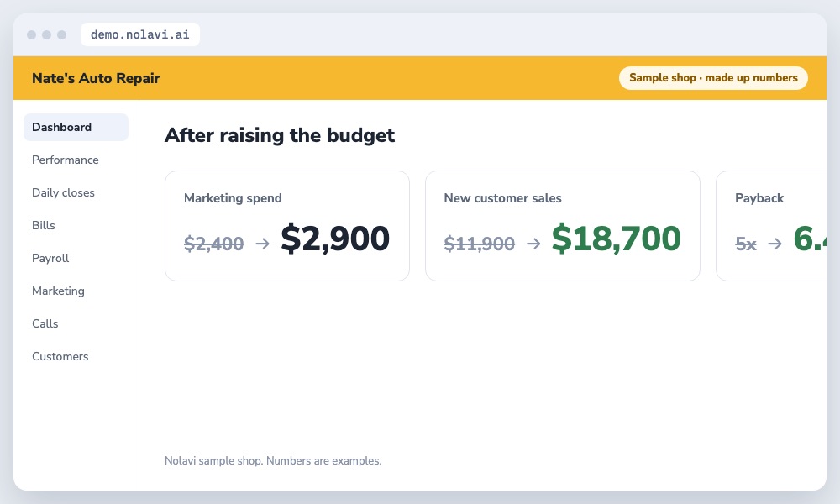Click the struck-through $2,400 value
The image size is (840, 504).
[x=213, y=244]
